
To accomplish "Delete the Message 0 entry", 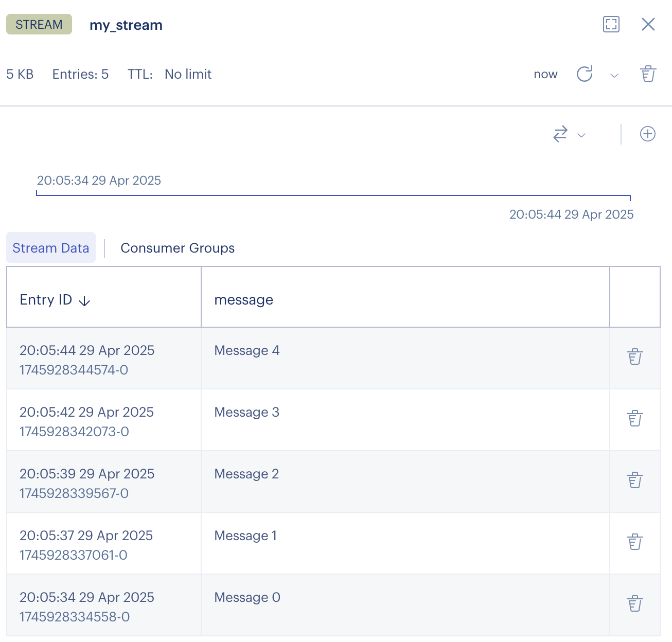I will click(x=635, y=604).
